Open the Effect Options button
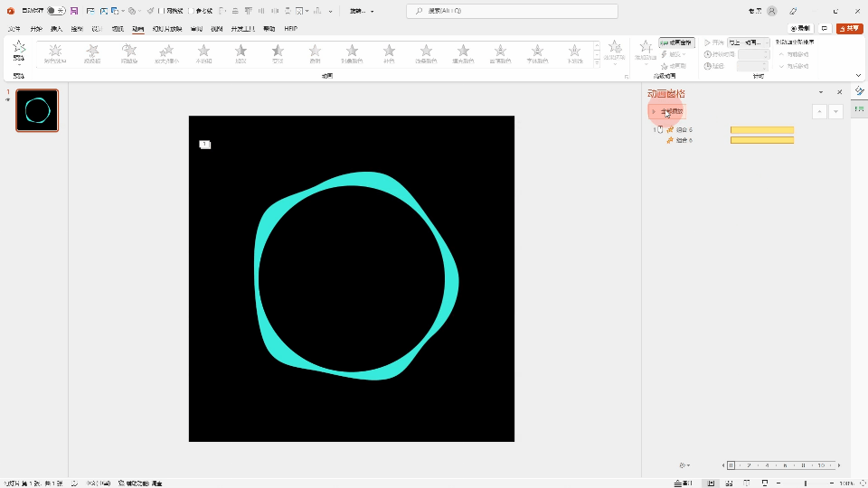This screenshot has height=488, width=868. pyautogui.click(x=615, y=52)
